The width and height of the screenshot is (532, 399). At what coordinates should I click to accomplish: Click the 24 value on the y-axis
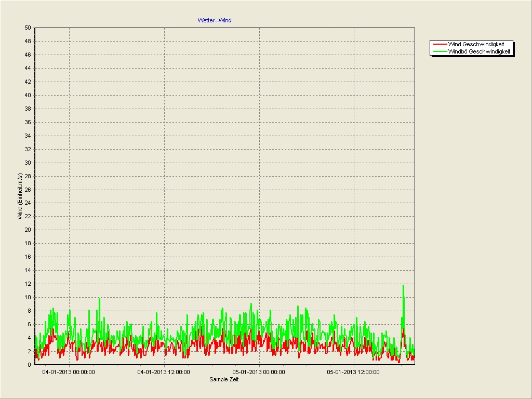(x=28, y=203)
